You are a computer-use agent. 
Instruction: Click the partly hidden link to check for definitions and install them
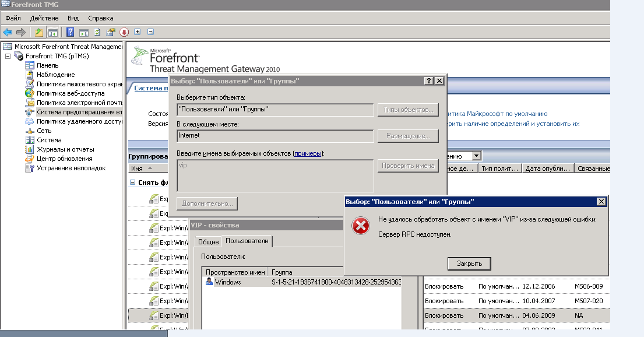click(x=513, y=124)
